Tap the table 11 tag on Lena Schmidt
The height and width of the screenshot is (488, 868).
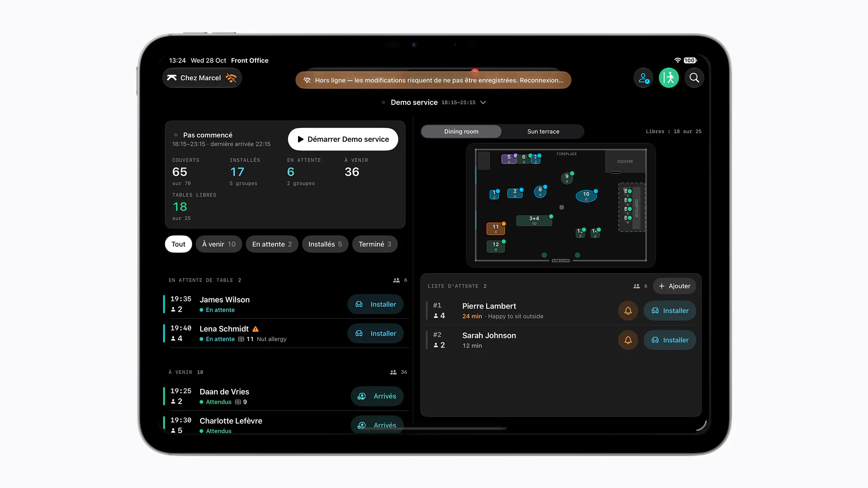tap(246, 339)
